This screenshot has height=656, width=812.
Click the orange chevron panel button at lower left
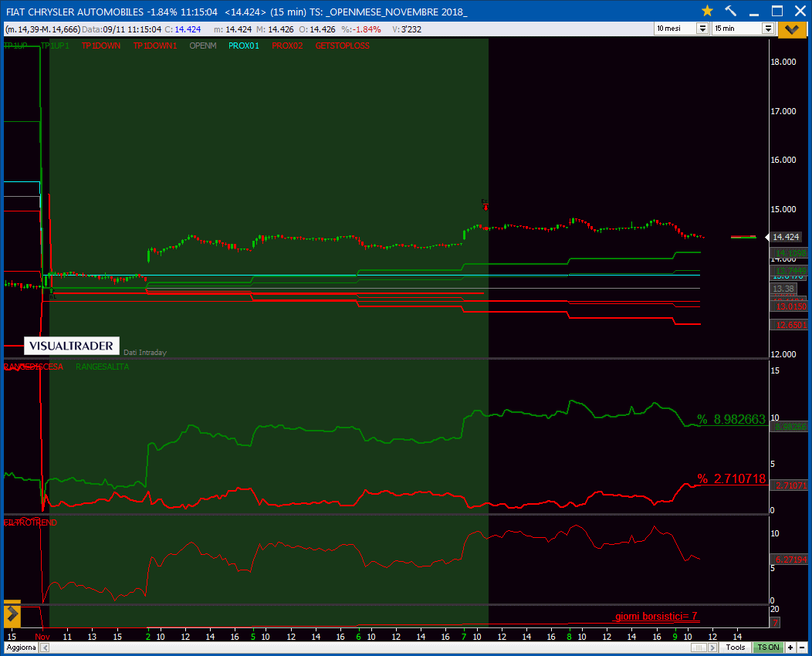click(x=12, y=614)
